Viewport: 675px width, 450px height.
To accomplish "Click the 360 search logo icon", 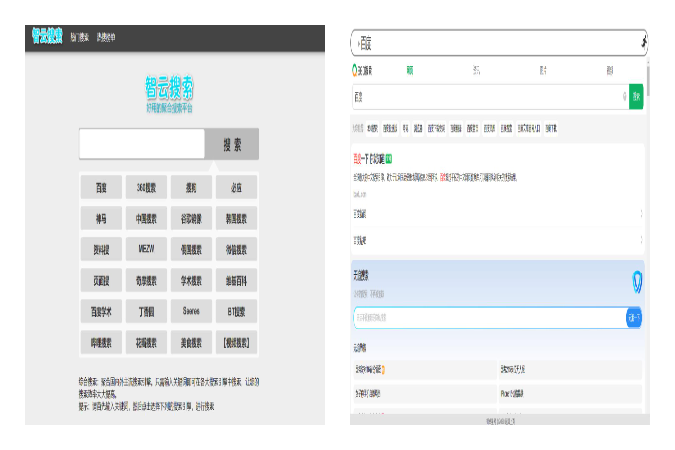I will coord(355,70).
